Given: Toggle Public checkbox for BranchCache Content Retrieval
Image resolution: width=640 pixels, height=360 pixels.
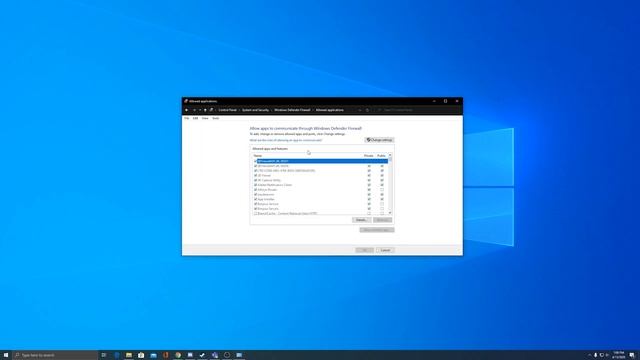Looking at the screenshot, I should click(x=382, y=213).
